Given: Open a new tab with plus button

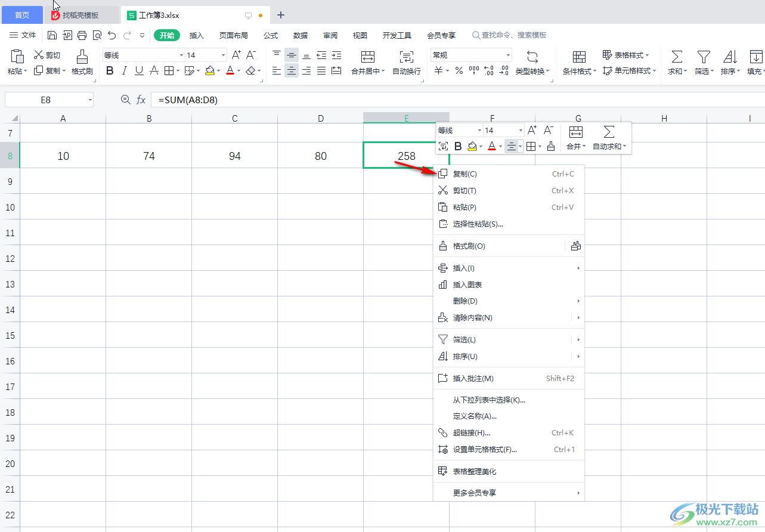Looking at the screenshot, I should (281, 15).
